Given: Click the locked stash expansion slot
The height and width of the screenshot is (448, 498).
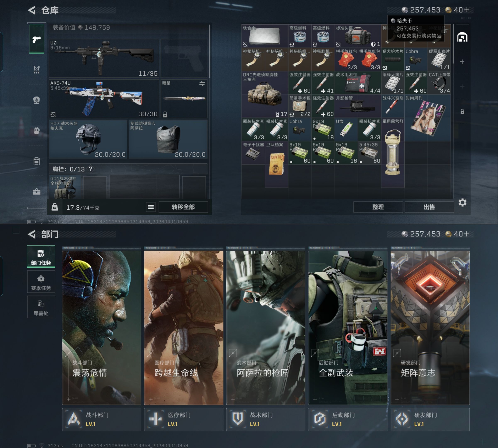Looking at the screenshot, I should pyautogui.click(x=462, y=112).
